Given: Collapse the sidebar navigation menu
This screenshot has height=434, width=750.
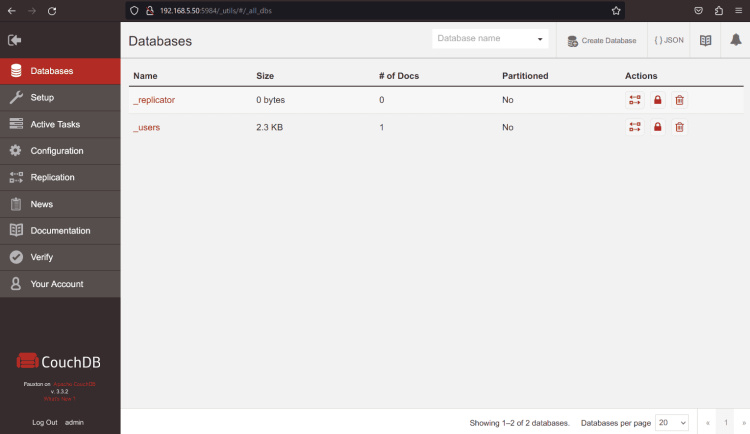Looking at the screenshot, I should (14, 40).
